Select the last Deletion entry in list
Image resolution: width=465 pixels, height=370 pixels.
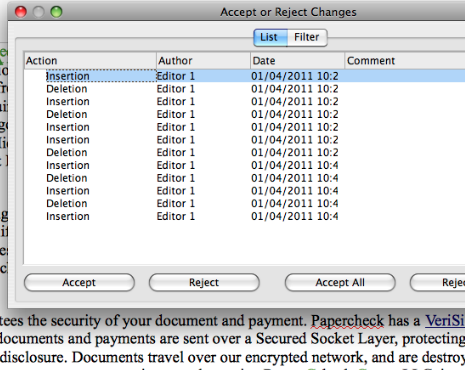[245, 204]
